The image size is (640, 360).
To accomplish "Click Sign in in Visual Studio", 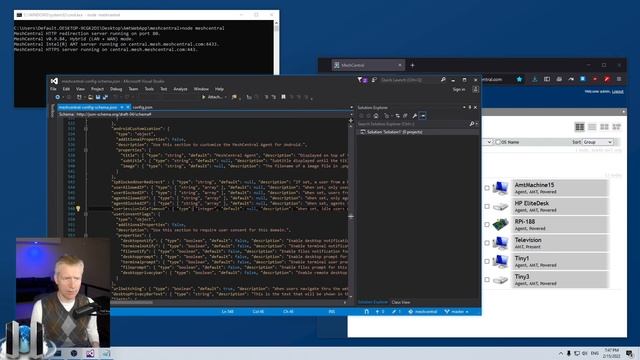I will point(459,89).
